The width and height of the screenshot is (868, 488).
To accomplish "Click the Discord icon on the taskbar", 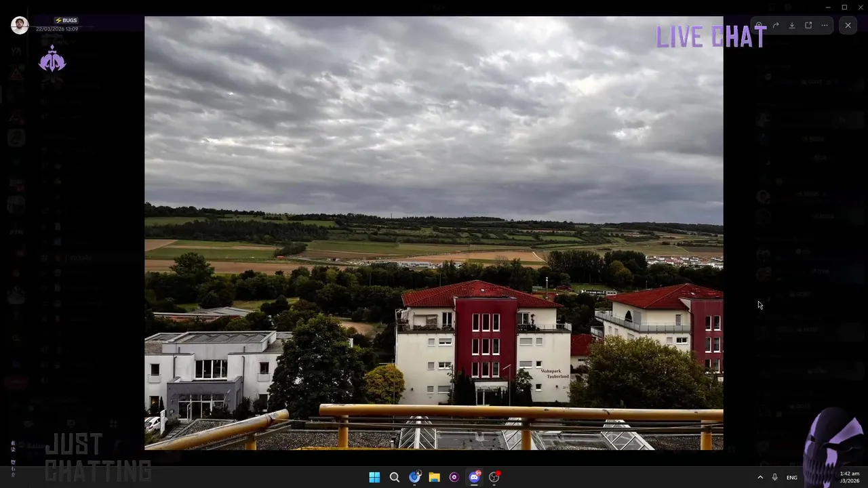I will (474, 477).
